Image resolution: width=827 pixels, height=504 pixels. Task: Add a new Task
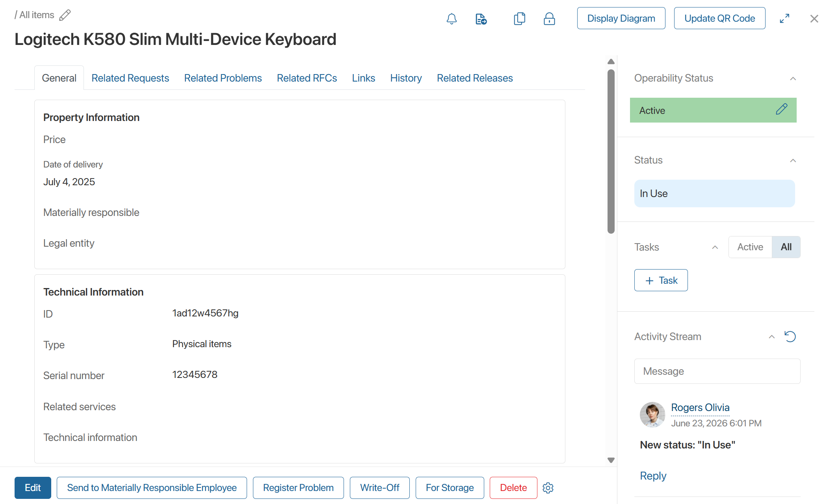[x=661, y=280]
